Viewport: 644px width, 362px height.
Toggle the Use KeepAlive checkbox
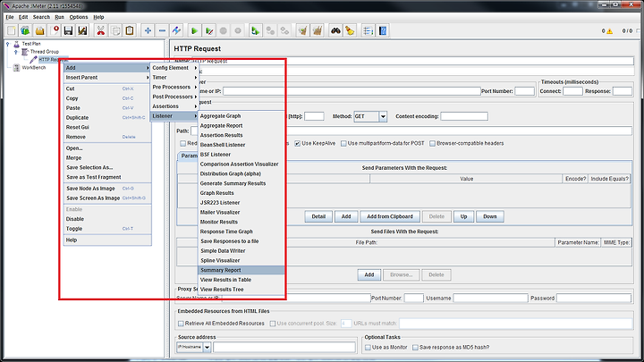297,144
